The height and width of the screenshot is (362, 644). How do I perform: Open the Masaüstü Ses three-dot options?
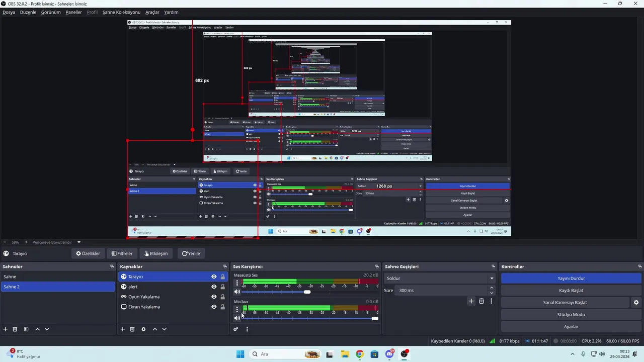[x=237, y=283]
